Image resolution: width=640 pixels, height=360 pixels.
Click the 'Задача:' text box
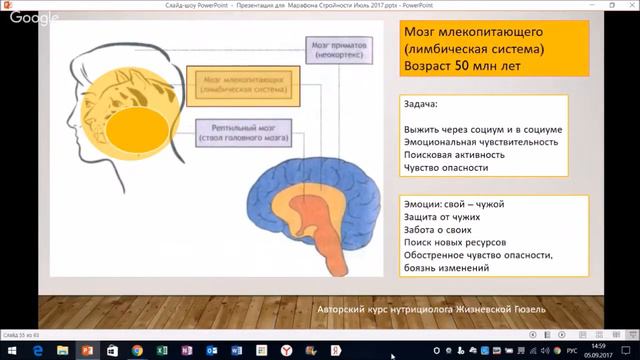484,136
